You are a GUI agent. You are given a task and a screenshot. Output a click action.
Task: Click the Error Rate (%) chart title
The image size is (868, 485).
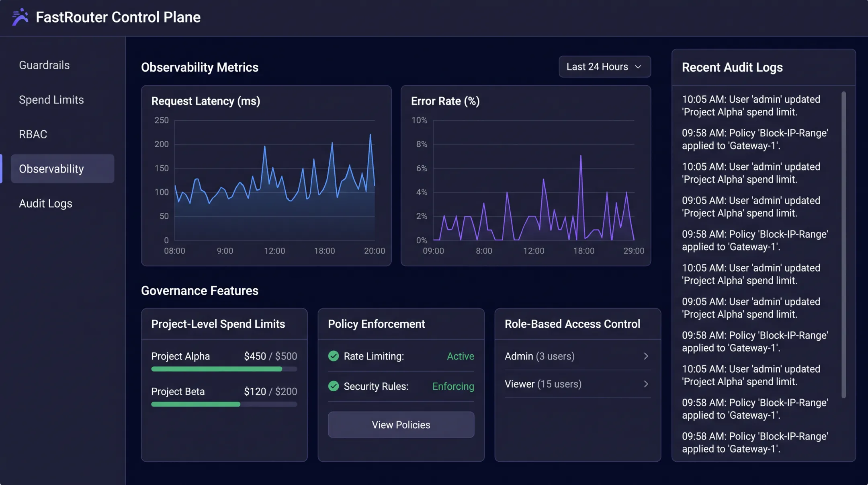[445, 101]
